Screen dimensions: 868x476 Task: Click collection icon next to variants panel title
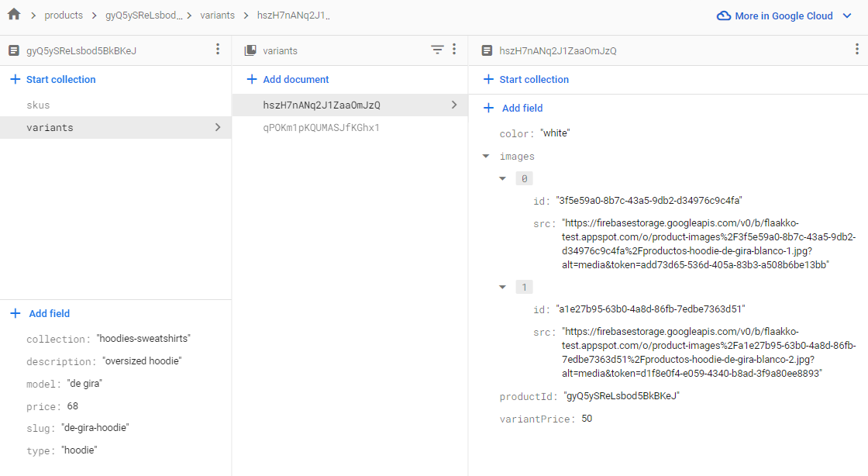[250, 49]
